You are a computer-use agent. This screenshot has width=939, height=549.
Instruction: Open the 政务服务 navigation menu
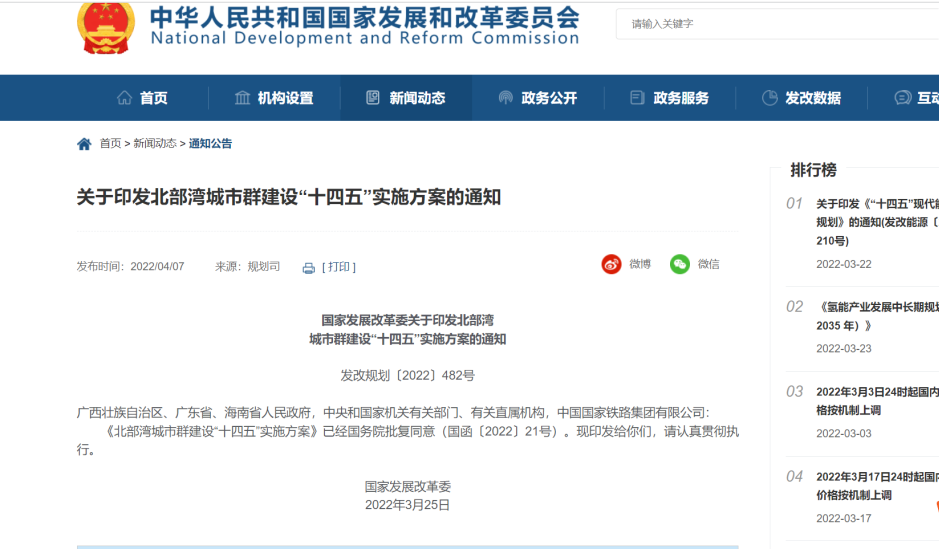click(x=681, y=98)
